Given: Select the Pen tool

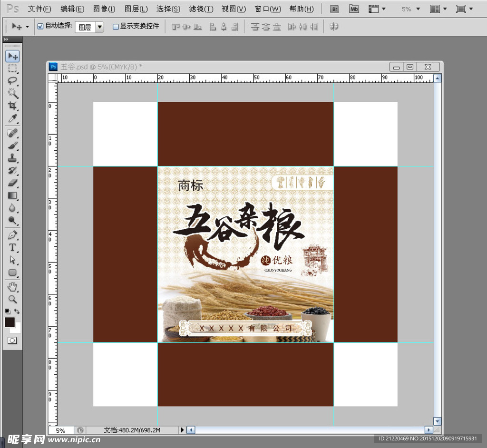Looking at the screenshot, I should 12,235.
